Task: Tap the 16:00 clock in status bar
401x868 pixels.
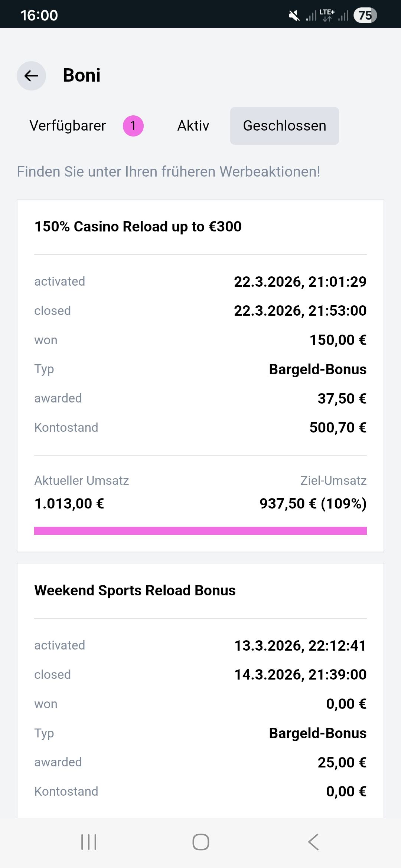Action: (x=39, y=16)
